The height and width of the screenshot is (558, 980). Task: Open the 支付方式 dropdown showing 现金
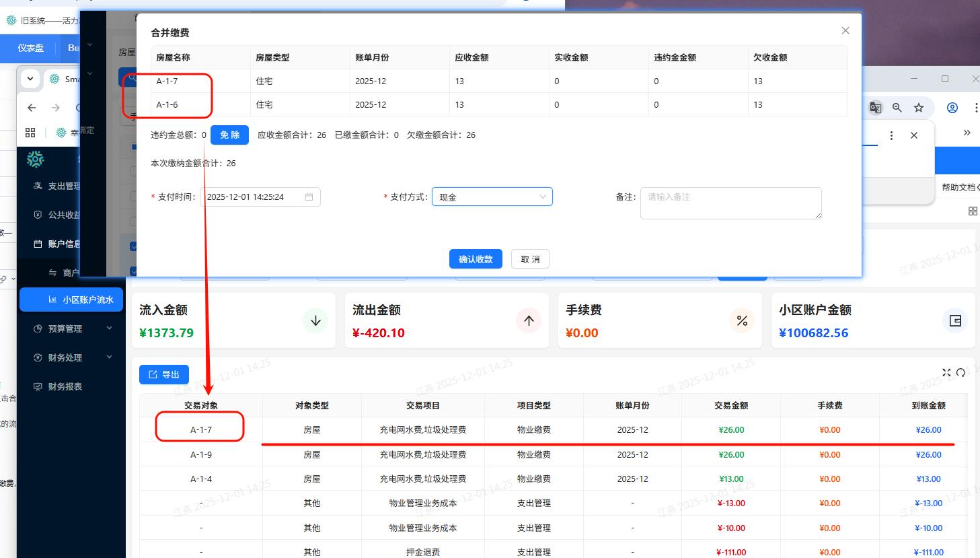pyautogui.click(x=492, y=197)
